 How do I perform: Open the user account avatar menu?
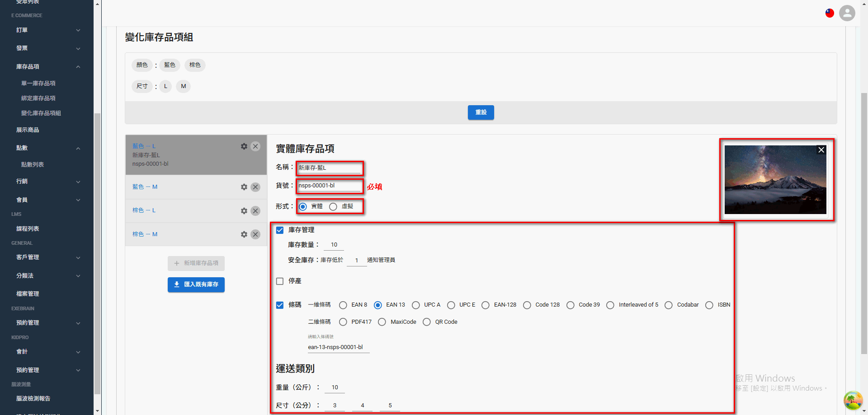847,13
